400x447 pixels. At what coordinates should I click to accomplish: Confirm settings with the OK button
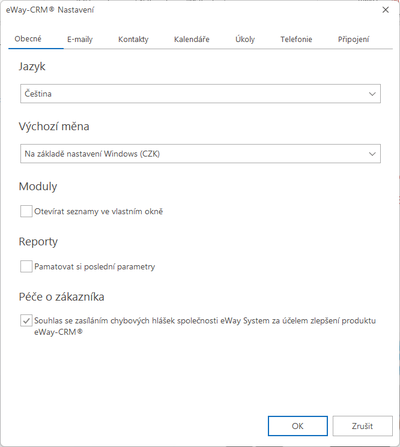298,426
